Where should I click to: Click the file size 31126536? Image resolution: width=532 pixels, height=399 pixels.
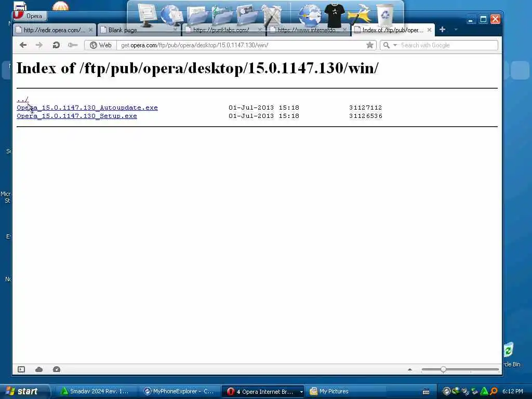(x=365, y=116)
